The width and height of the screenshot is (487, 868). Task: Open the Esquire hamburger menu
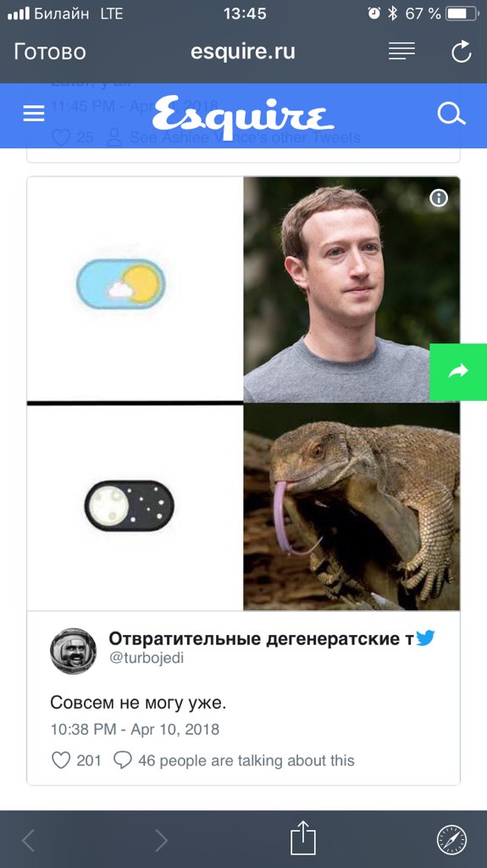click(33, 114)
